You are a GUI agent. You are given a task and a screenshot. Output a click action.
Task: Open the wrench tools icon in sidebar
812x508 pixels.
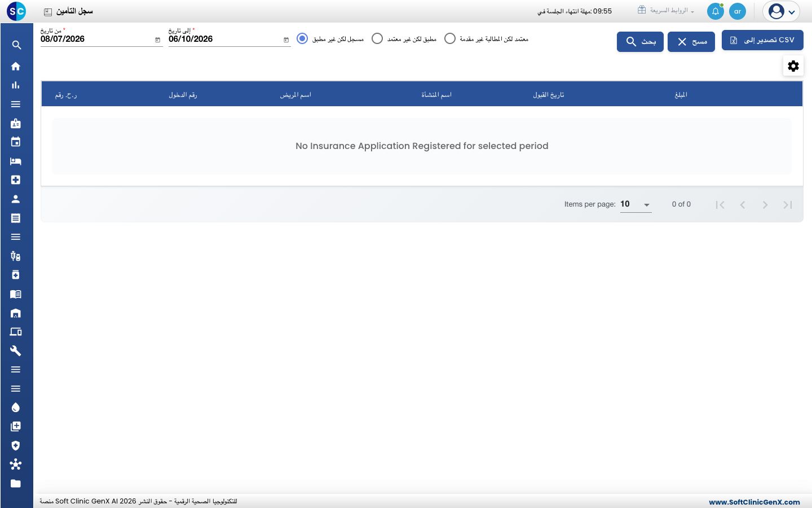coord(16,351)
